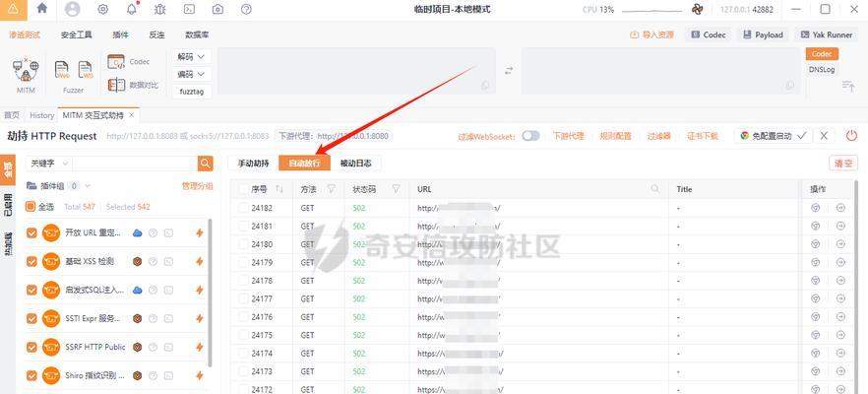Open the 下游代理 link in the toolbar
Image resolution: width=868 pixels, height=394 pixels.
pyautogui.click(x=568, y=136)
